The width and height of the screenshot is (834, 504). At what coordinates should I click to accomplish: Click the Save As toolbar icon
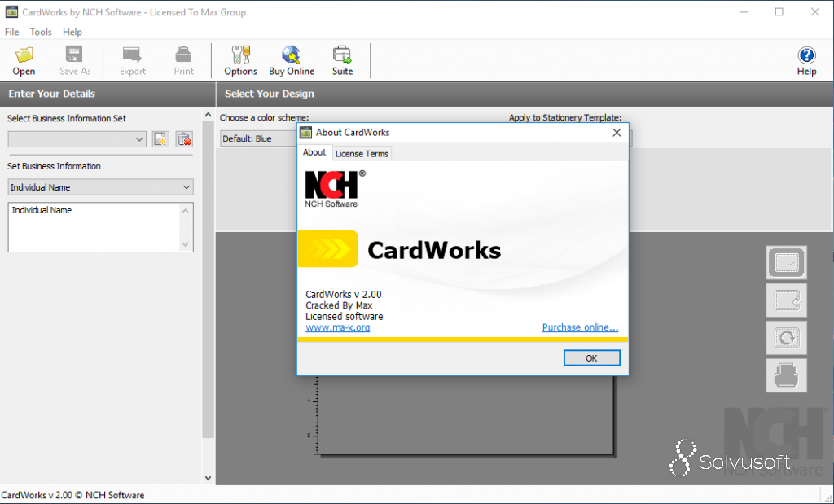tap(75, 60)
